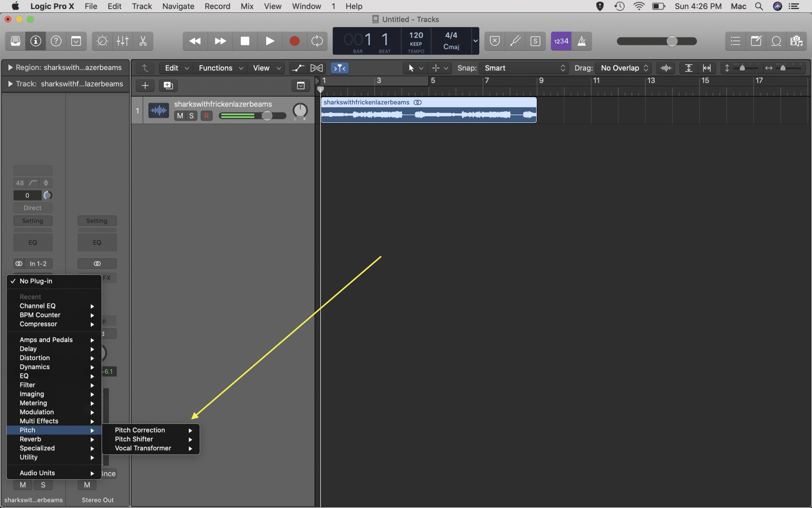Open the Toolbar display button
This screenshot has height=508, width=812.
pos(76,41)
